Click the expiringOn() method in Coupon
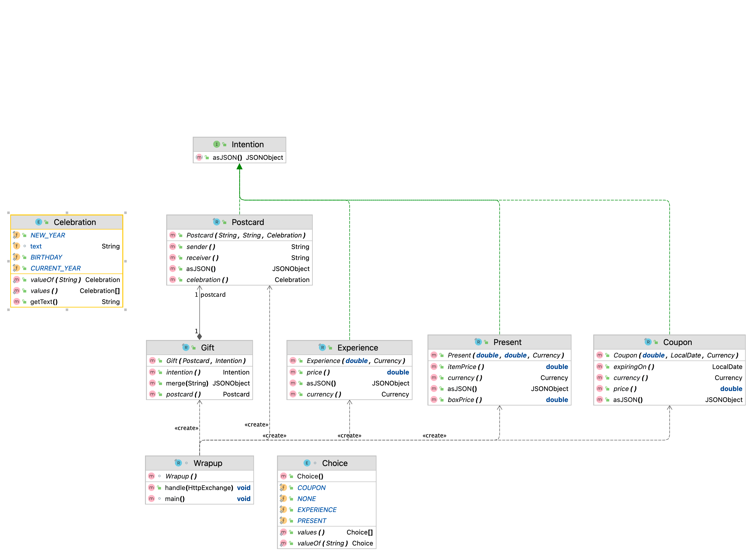This screenshot has width=756, height=559. pyautogui.click(x=633, y=367)
